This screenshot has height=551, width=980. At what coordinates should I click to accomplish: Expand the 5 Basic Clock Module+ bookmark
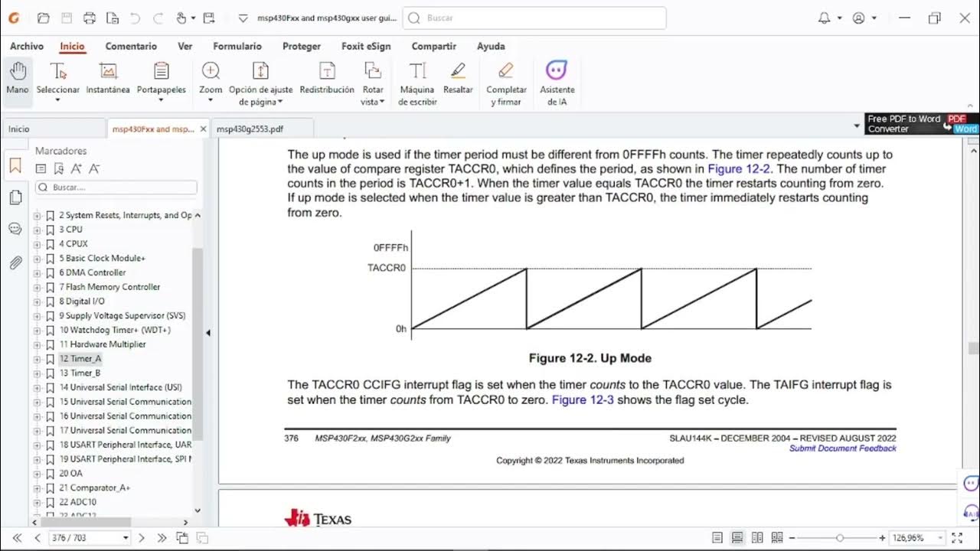(x=37, y=259)
